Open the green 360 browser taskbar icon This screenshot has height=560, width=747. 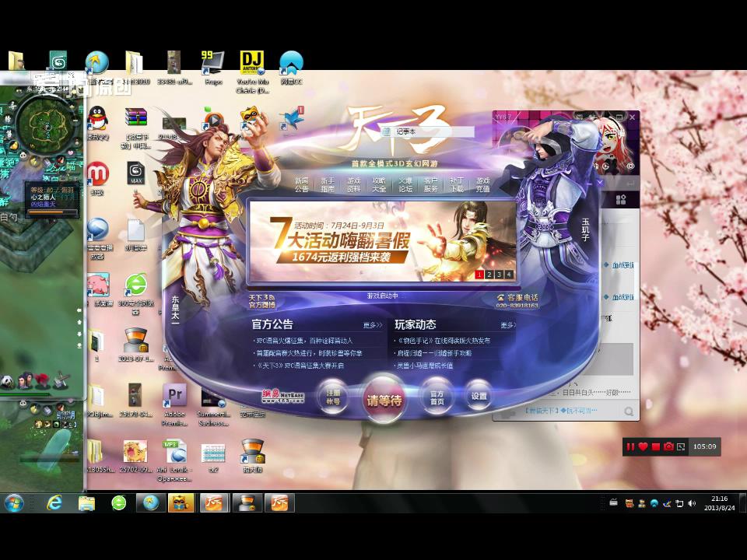click(118, 503)
